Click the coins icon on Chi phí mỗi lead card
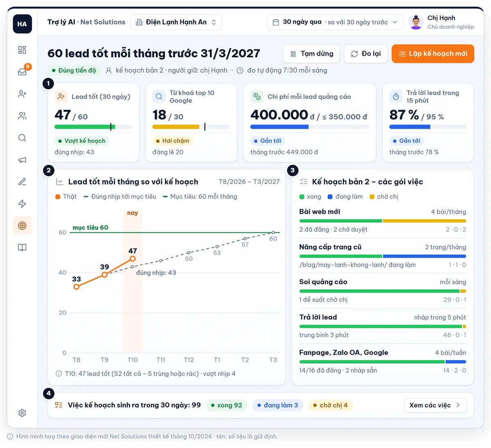The width and height of the screenshot is (491, 448). pyautogui.click(x=257, y=97)
